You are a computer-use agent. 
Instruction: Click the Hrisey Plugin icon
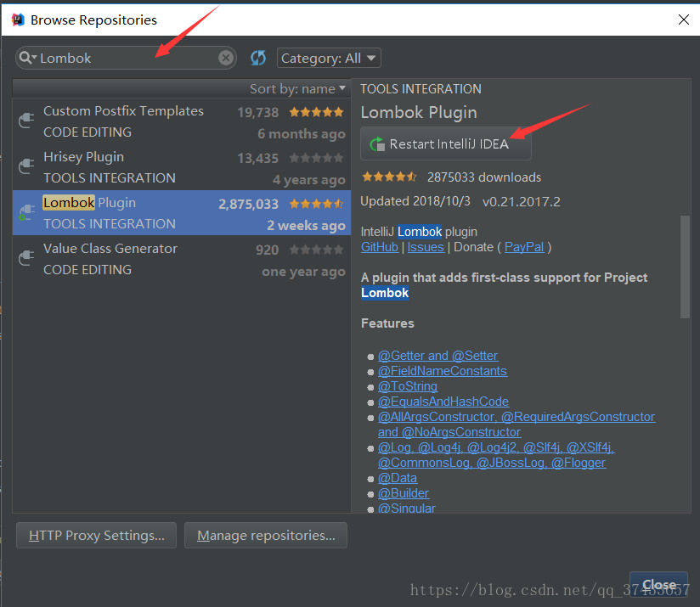[x=26, y=167]
